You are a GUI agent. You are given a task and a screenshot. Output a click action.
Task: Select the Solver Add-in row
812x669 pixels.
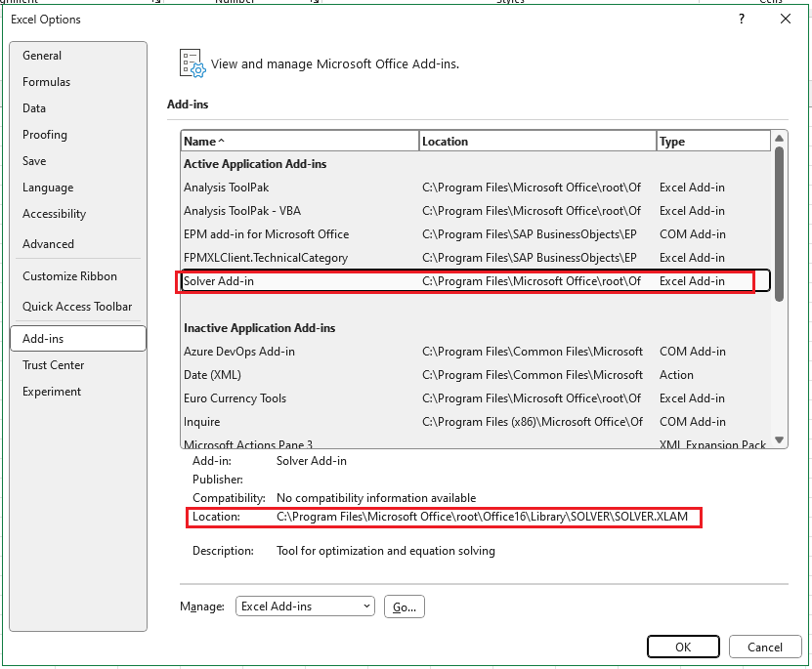[x=476, y=281]
